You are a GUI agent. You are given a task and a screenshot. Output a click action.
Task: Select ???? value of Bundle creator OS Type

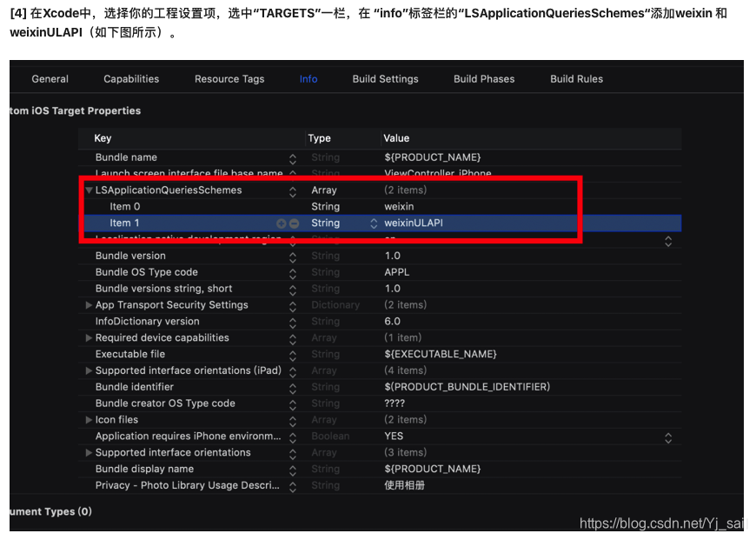(x=395, y=403)
